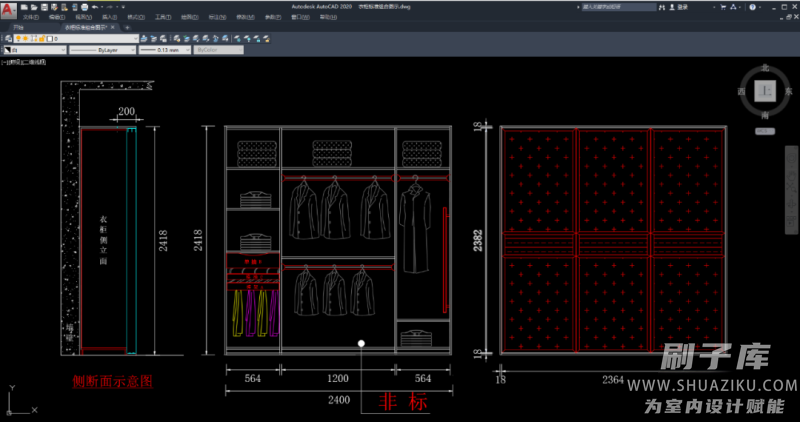Click the AutoCAD application menu logo
The width and height of the screenshot is (800, 422).
pyautogui.click(x=8, y=9)
